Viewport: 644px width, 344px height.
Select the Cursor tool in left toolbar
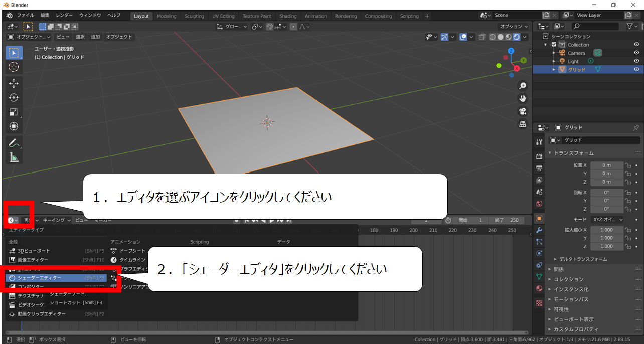click(x=14, y=67)
